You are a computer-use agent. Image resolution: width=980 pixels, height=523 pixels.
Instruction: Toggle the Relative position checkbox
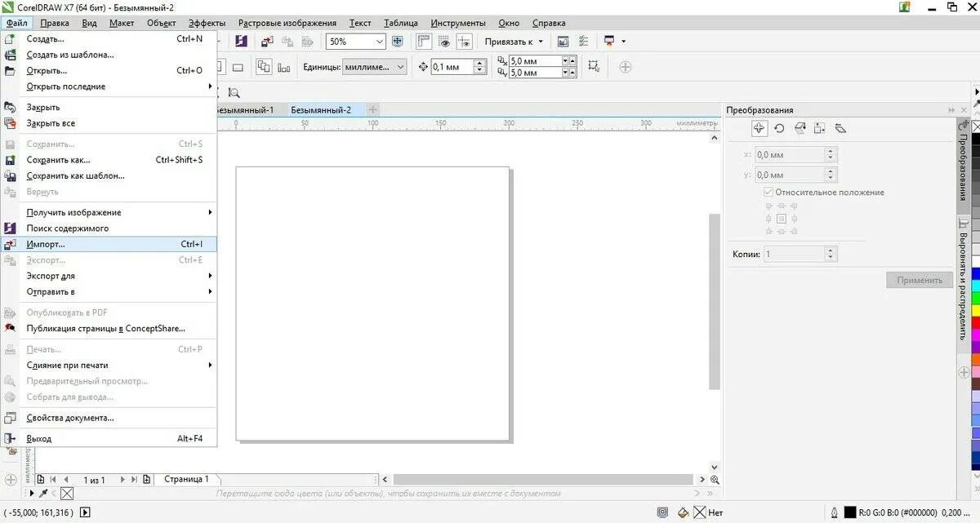coord(768,193)
